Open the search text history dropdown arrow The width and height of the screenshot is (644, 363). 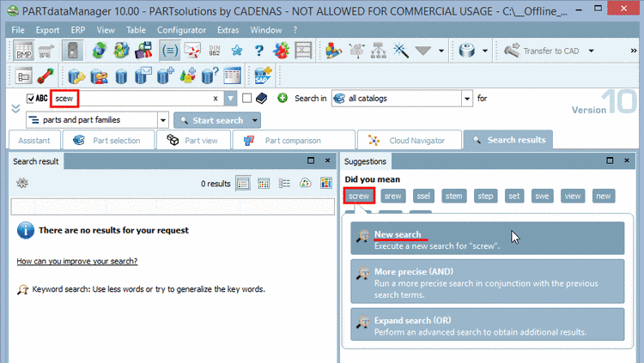click(x=230, y=99)
